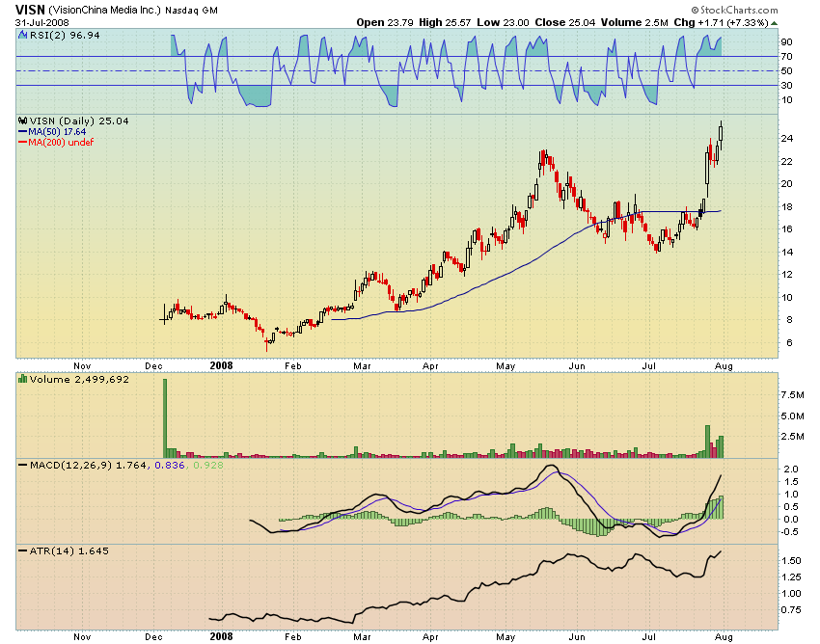Click the Volume 2.5M value in header
This screenshot has height=644, width=820.
(635, 22)
